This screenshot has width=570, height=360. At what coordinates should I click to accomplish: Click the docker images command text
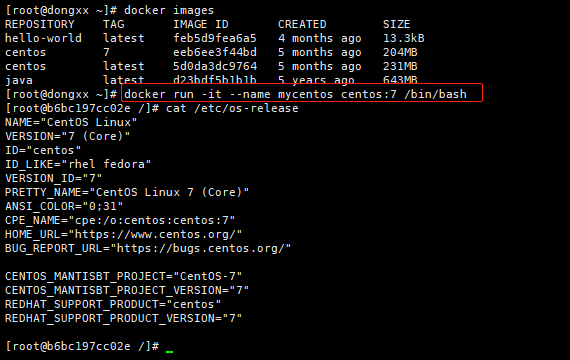click(x=169, y=10)
